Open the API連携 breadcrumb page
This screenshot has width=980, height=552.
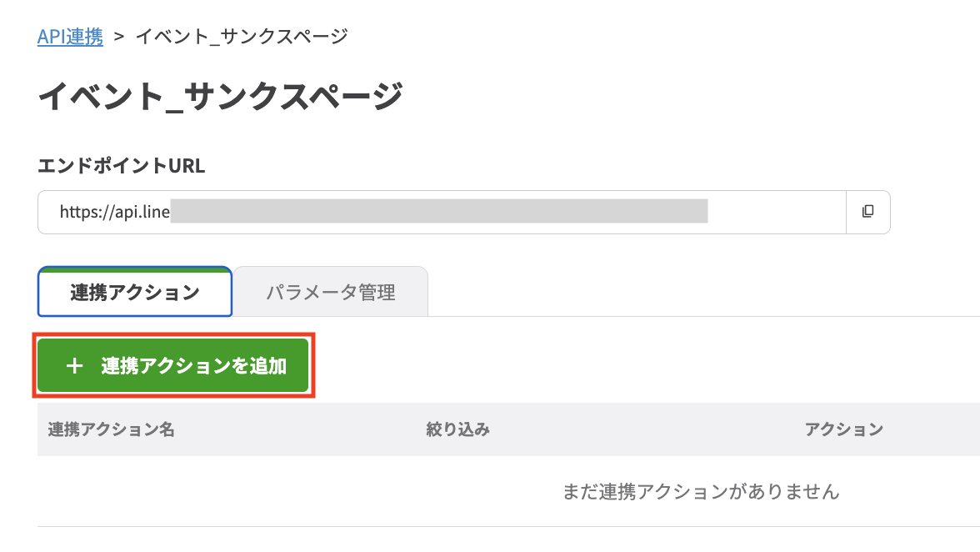70,36
